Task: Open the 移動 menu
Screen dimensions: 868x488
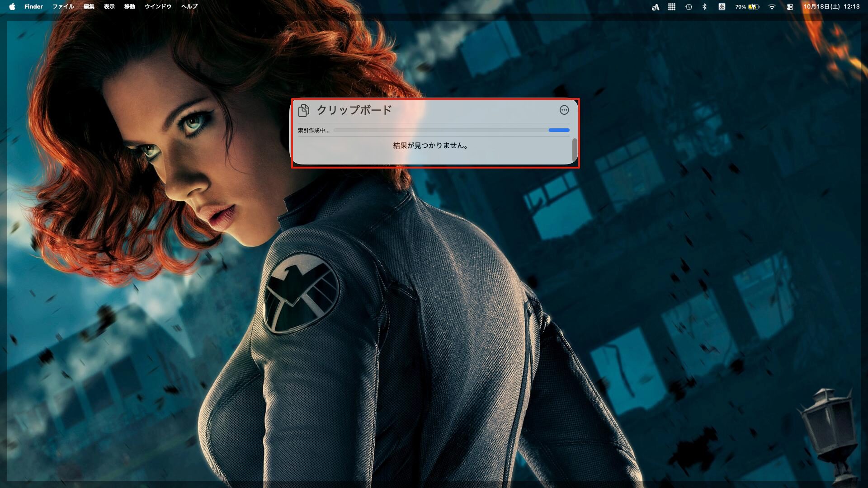Action: point(130,6)
